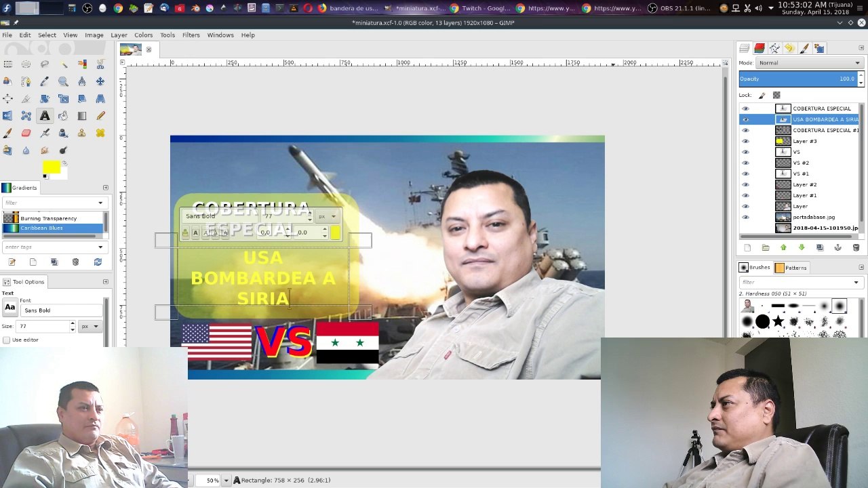Image resolution: width=868 pixels, height=488 pixels.
Task: Edit the selected gradient
Action: click(12, 262)
